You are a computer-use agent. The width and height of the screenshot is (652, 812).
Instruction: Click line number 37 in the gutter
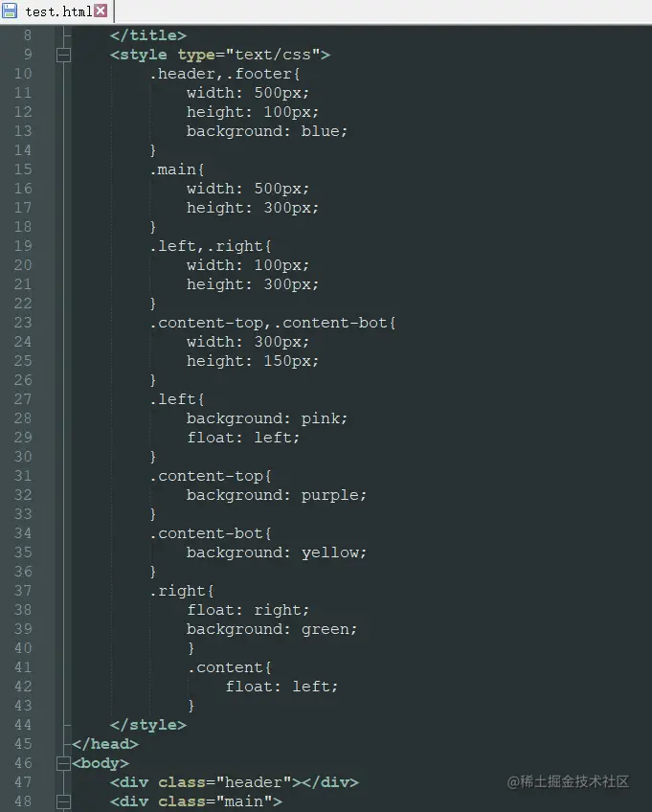22,591
